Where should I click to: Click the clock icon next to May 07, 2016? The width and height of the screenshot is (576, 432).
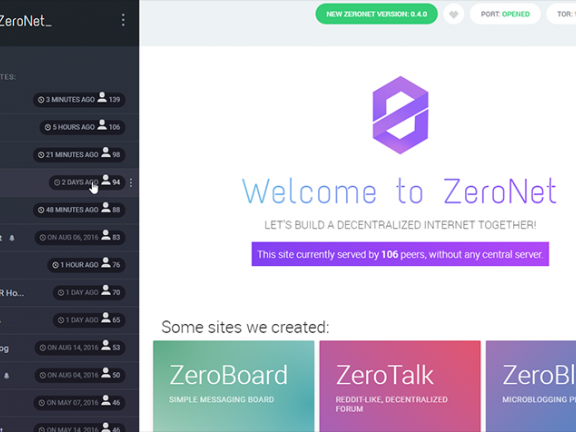tap(42, 403)
